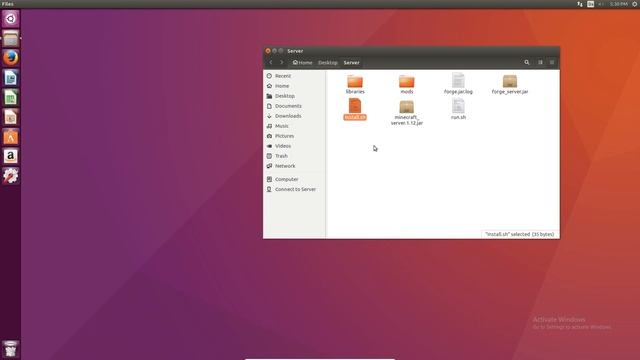Open the Trash icon in launcher

[11, 349]
